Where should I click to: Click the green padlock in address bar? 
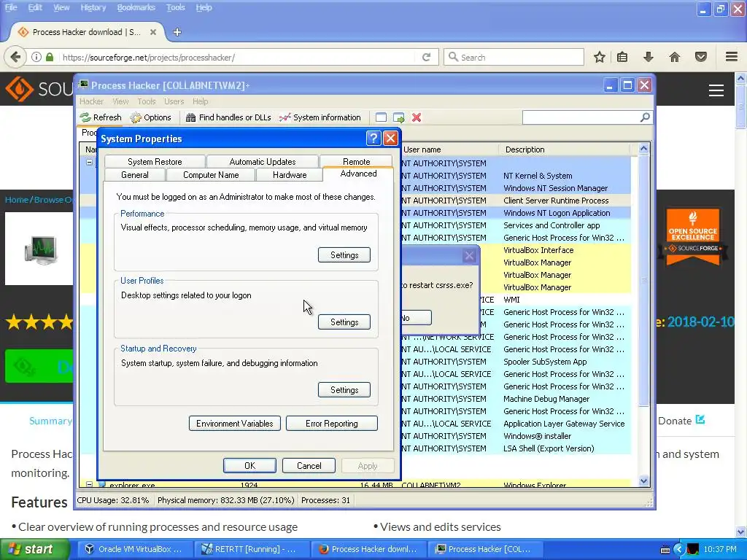coord(50,57)
